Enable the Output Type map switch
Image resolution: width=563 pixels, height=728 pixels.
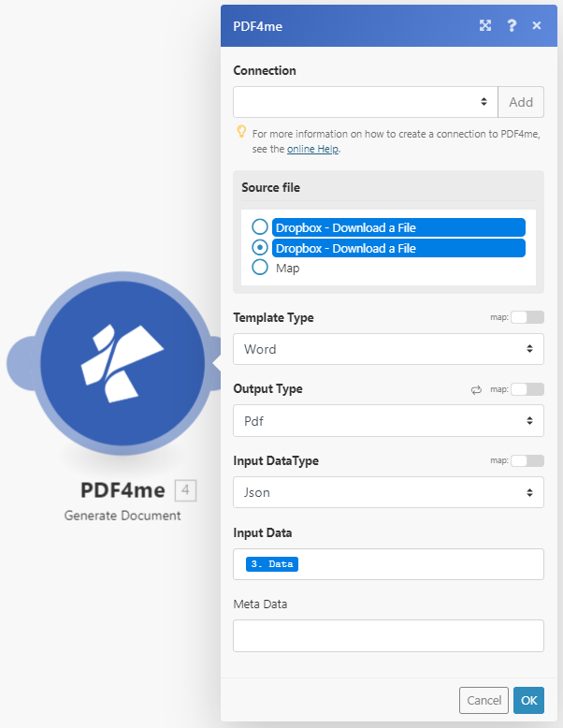[x=527, y=389]
